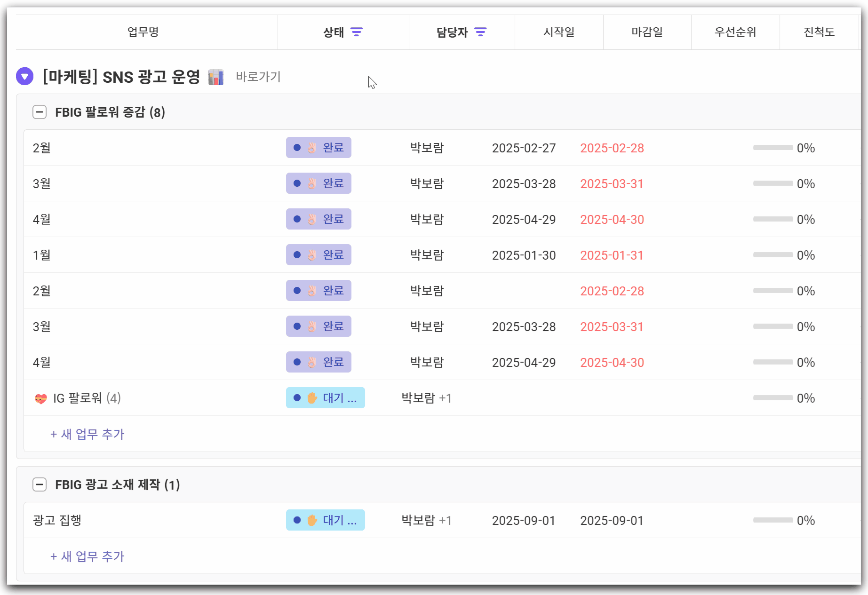The width and height of the screenshot is (868, 595).
Task: Click 박보람 +1 assignee on 광고 집행 row
Action: point(426,521)
